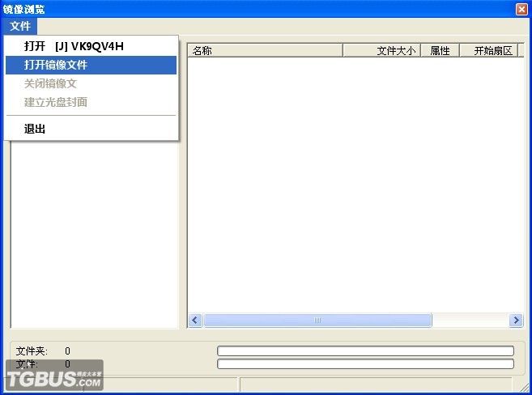Close the 镜像浏览 window with the red X

pos(521,9)
